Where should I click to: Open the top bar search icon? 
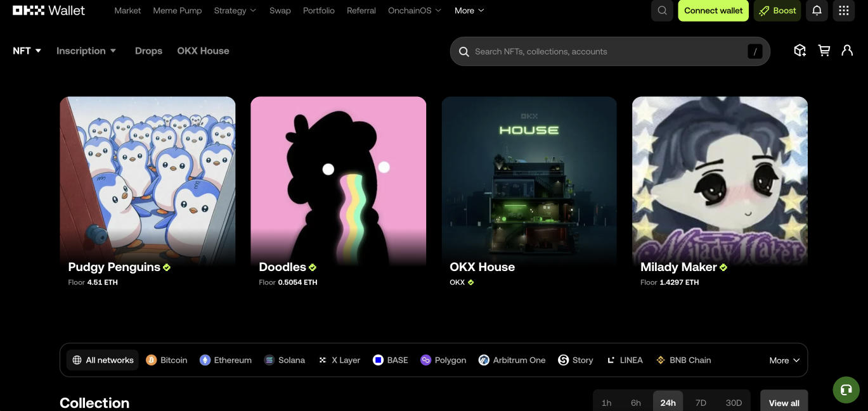pos(662,11)
